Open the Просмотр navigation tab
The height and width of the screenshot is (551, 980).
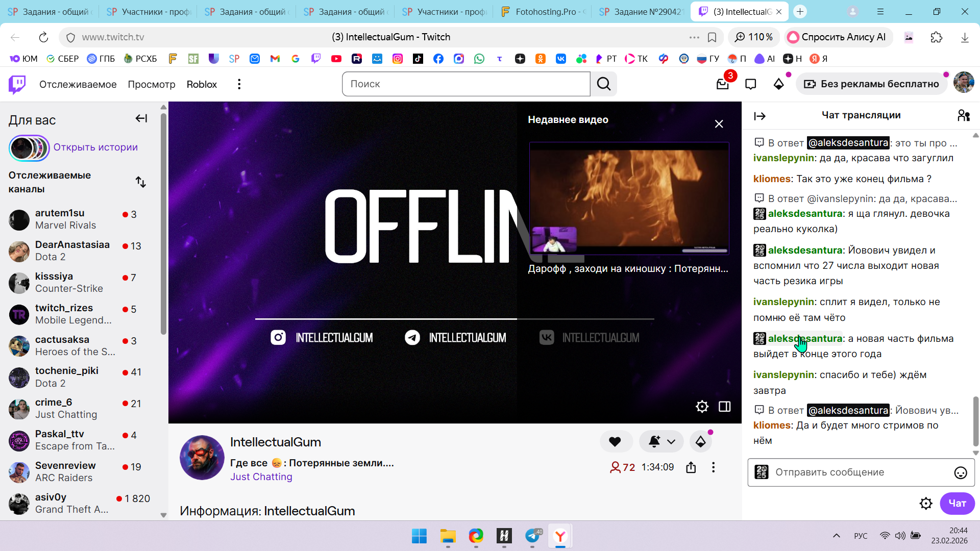pyautogui.click(x=151, y=84)
